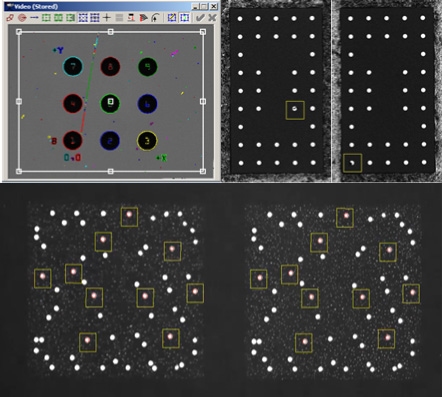The image size is (442, 397).
Task: Select the blue dotted grid region tool
Action: coord(95,18)
